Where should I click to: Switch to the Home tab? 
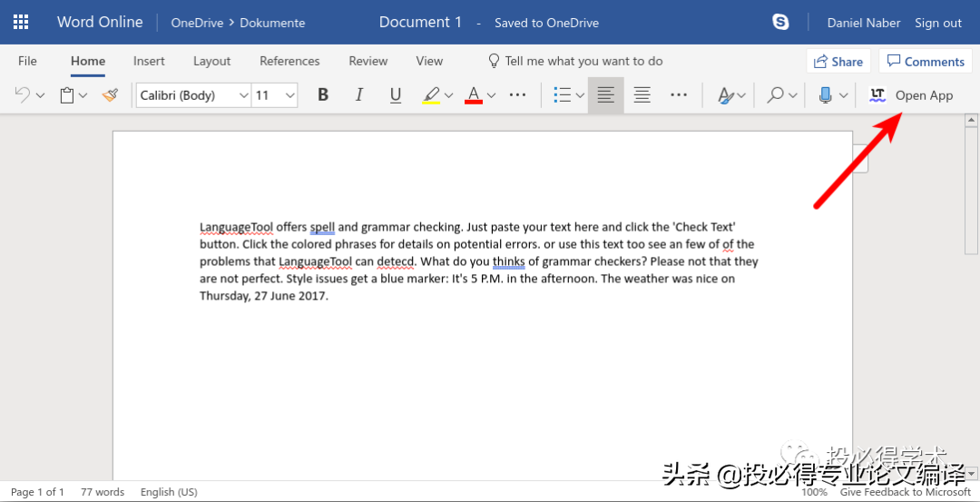pyautogui.click(x=87, y=61)
